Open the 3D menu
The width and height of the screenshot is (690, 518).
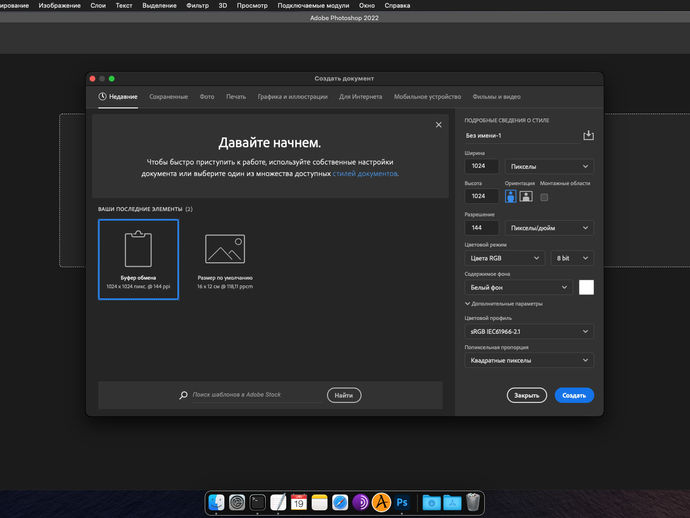(x=223, y=5)
